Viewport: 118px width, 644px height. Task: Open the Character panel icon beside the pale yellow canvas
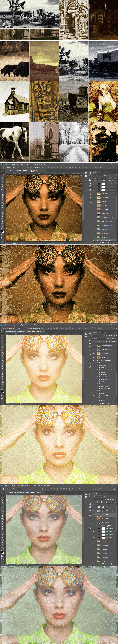pyautogui.click(x=90, y=363)
